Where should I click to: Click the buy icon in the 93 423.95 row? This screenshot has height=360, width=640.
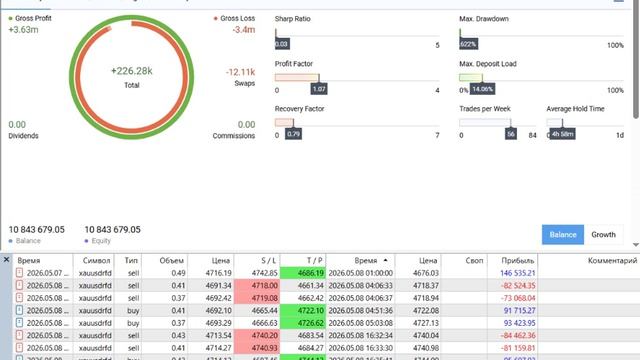coord(19,323)
